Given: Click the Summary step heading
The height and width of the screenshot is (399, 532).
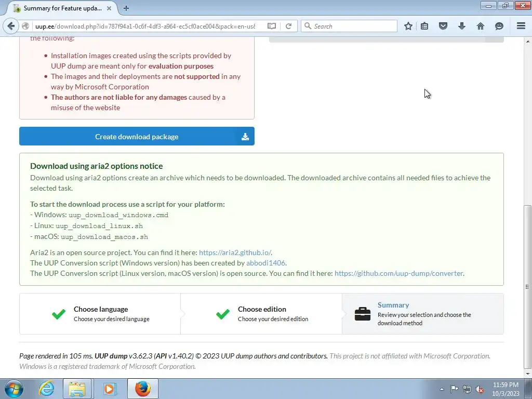Looking at the screenshot, I should point(393,305).
